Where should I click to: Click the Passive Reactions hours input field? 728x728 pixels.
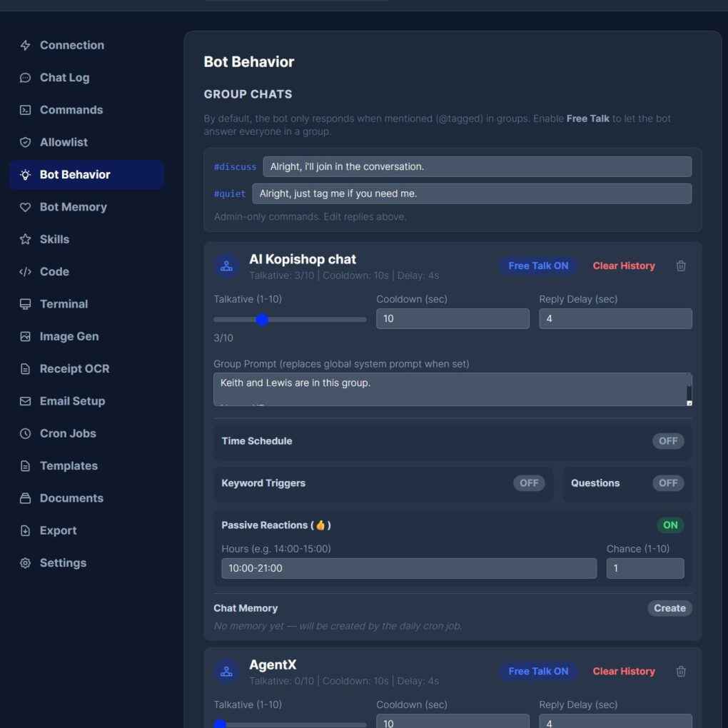pos(408,569)
